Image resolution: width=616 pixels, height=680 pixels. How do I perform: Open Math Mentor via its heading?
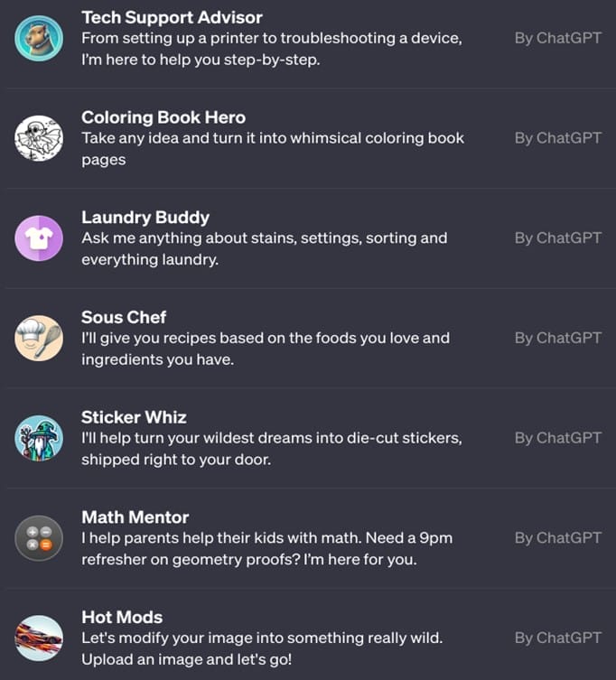[135, 517]
